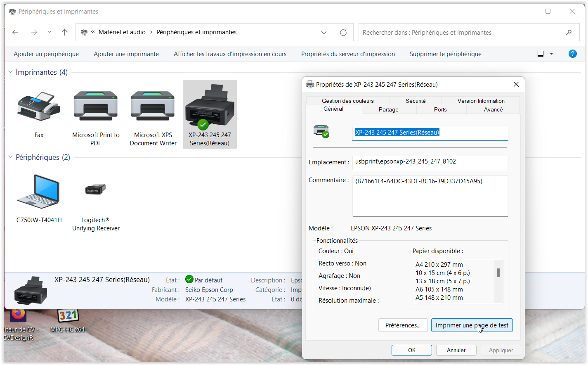Click the search box Rechercher dans
Viewport: 588px width, 365px height.
469,32
